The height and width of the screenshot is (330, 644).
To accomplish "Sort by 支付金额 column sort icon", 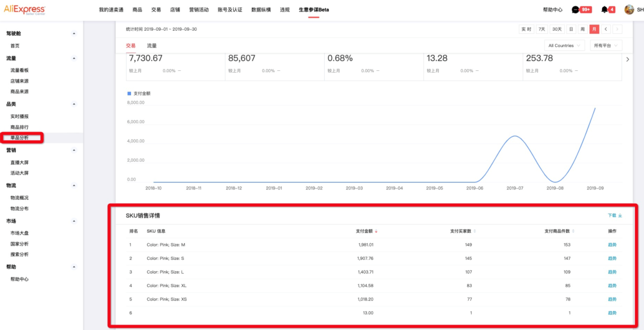I will point(376,231).
